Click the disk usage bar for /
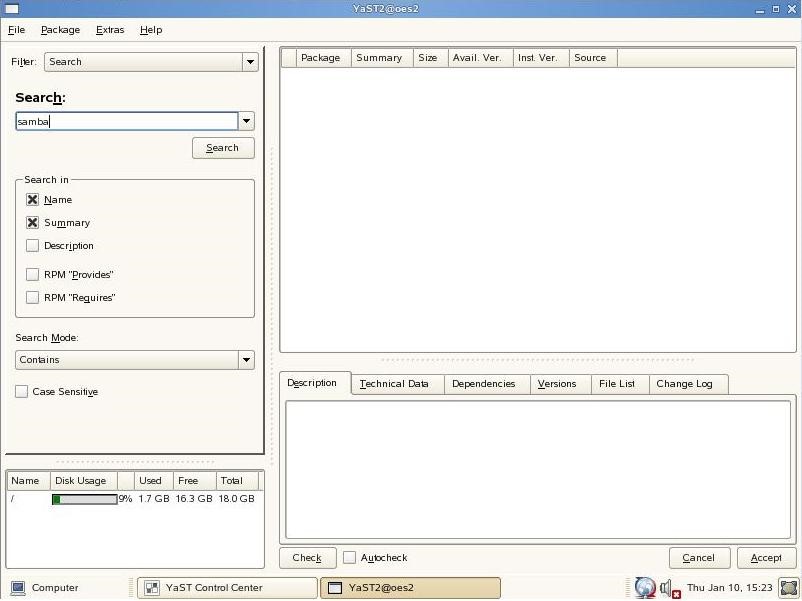This screenshot has height=601, width=802. click(x=85, y=499)
